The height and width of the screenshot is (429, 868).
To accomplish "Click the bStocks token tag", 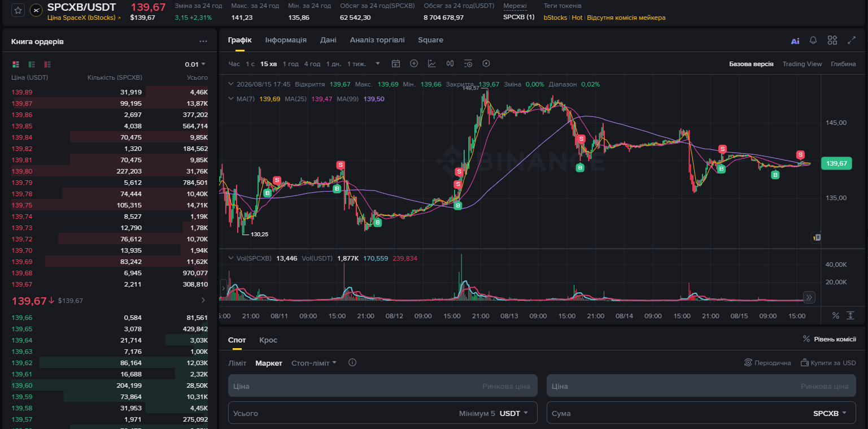I will 555,18.
